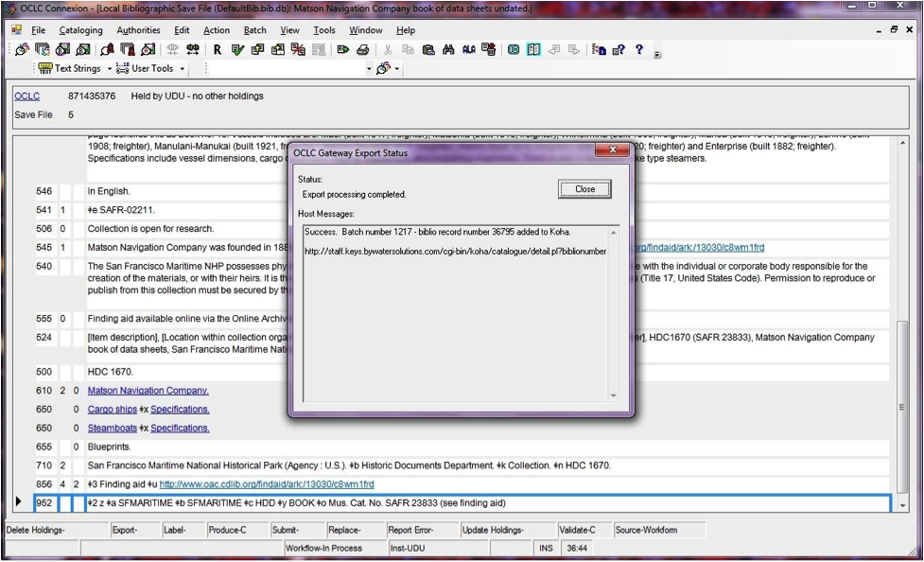Click the Validate record green checkmark icon

237,49
